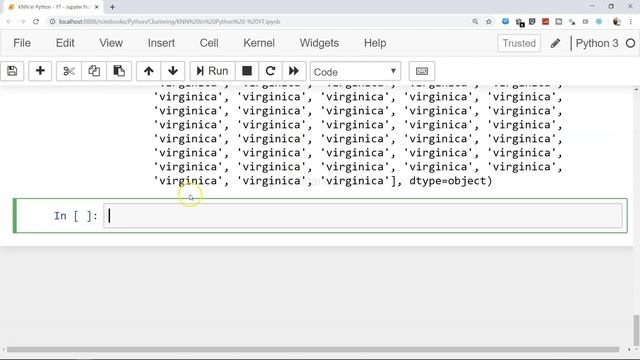Open the Insert menu
This screenshot has height=360, width=640.
pyautogui.click(x=161, y=43)
